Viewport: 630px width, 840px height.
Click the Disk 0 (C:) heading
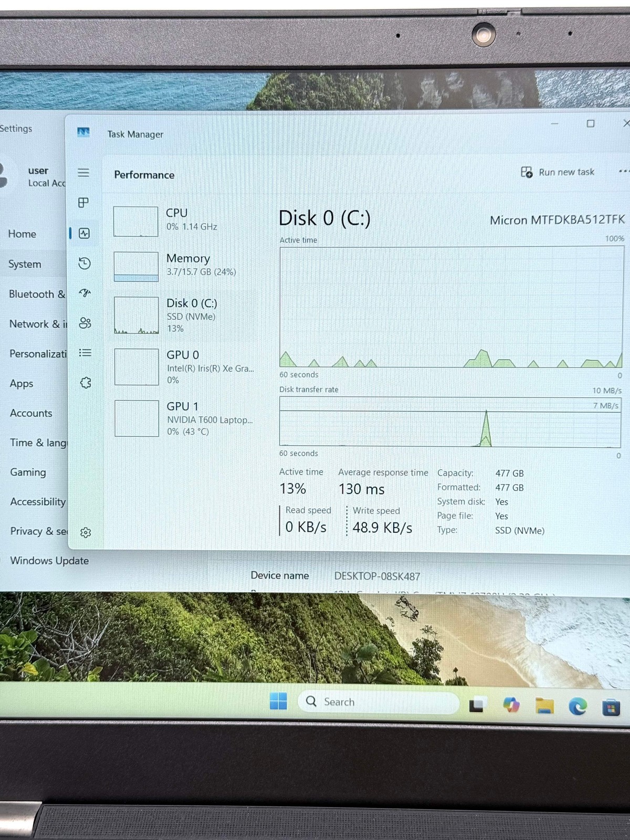click(x=324, y=218)
